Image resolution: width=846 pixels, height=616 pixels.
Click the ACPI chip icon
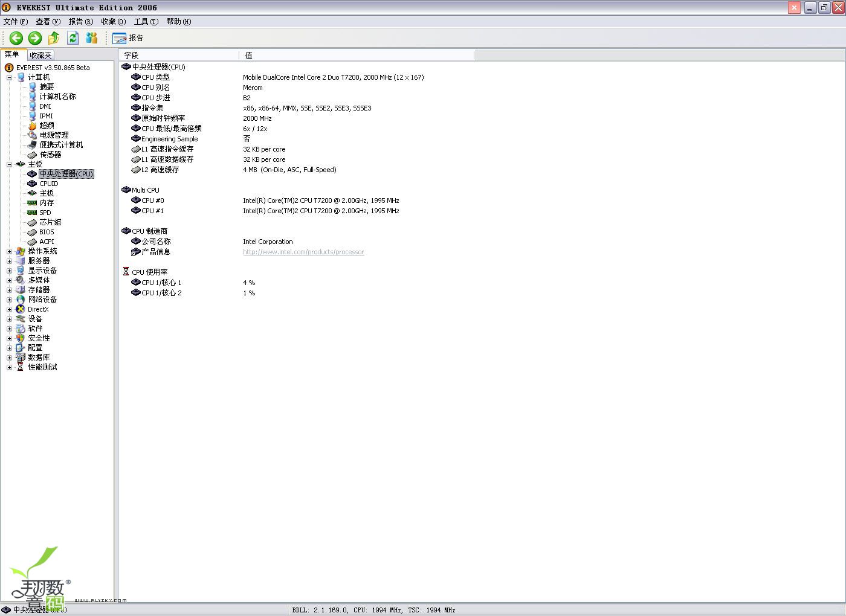(x=32, y=242)
